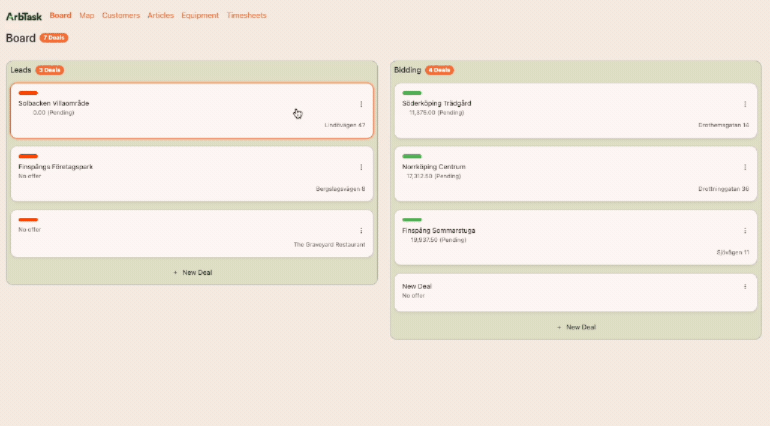Screen dimensions: 770x426
Task: Open the Söderköping Trädgård deal title
Action: [437, 103]
